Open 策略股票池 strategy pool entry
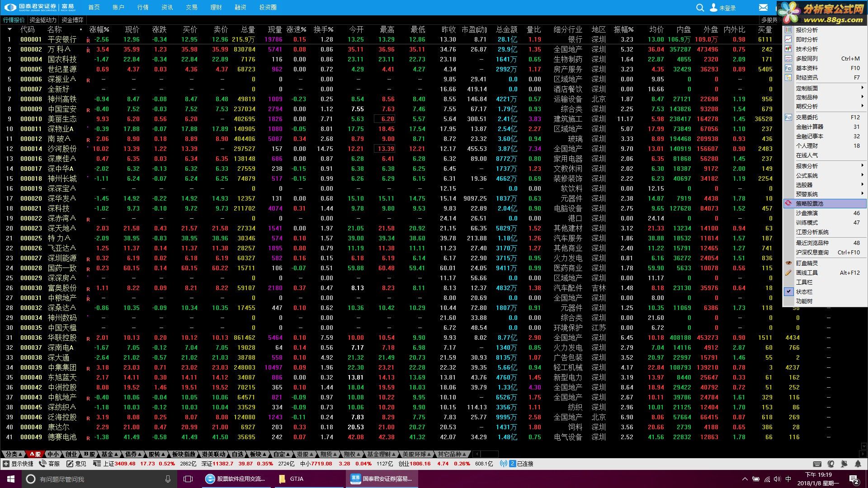 tap(825, 203)
